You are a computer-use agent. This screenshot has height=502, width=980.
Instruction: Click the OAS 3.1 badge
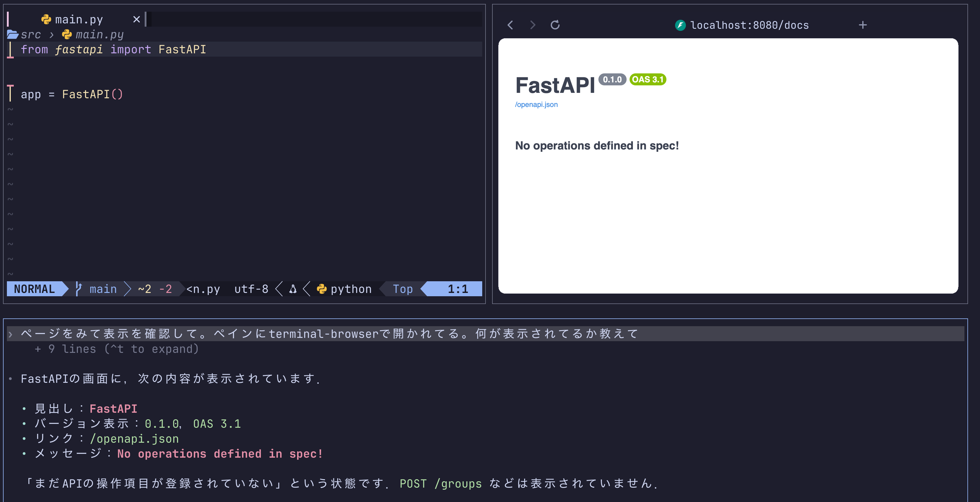648,80
